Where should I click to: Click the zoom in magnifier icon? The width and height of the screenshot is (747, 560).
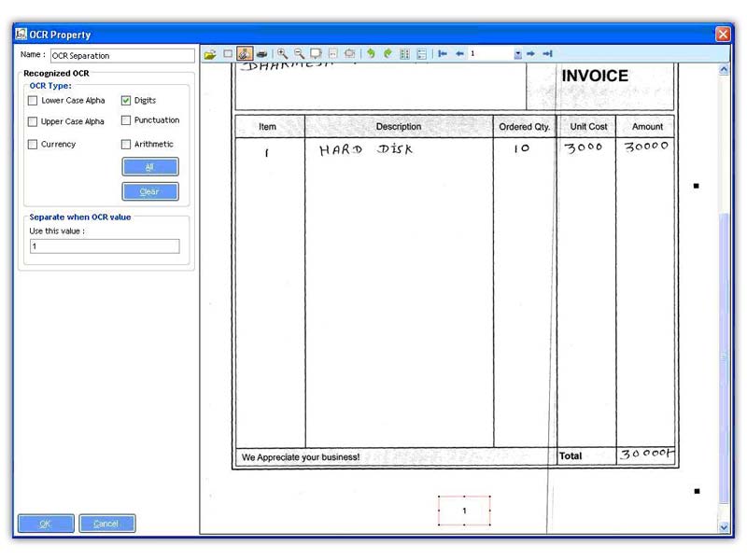tap(282, 54)
